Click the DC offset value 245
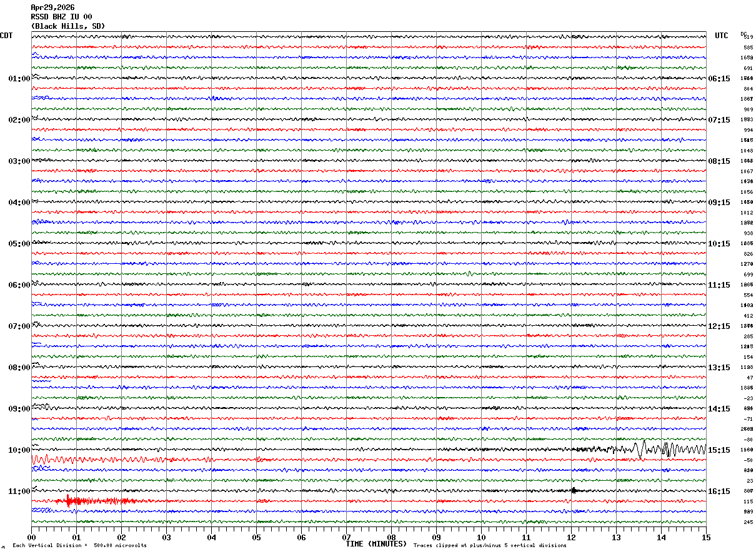This screenshot has height=554, width=756. tap(748, 522)
